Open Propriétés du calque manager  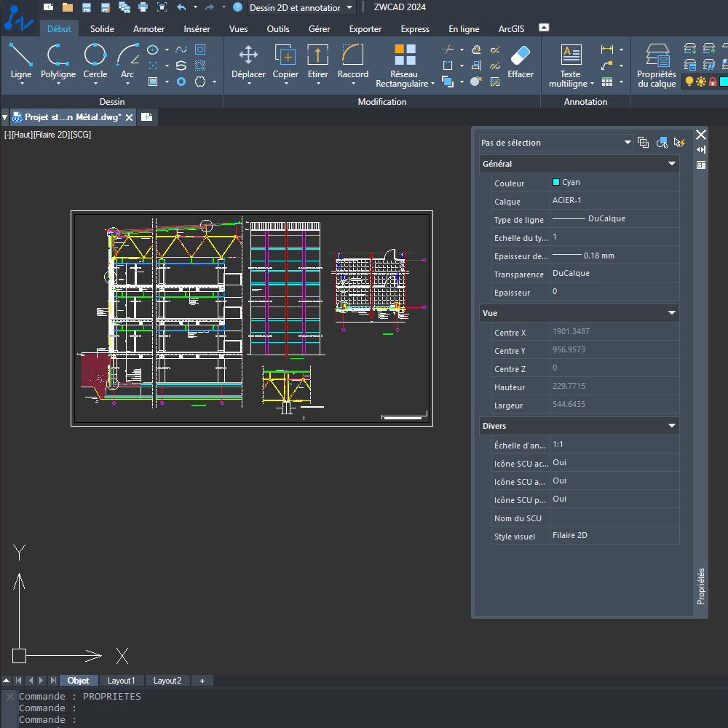pos(657,66)
